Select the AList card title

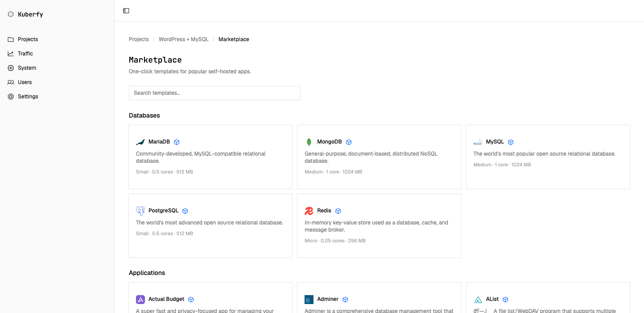492,299
